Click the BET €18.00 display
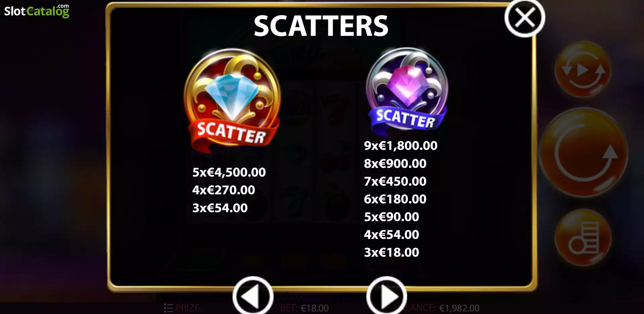644x314 pixels. coord(304,308)
